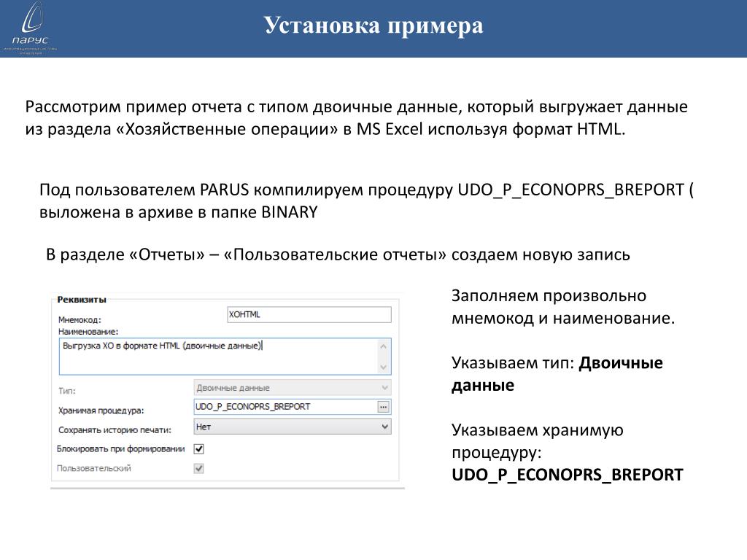Click the slide title Установка примера
Screen dimensions: 747x560
[373, 26]
